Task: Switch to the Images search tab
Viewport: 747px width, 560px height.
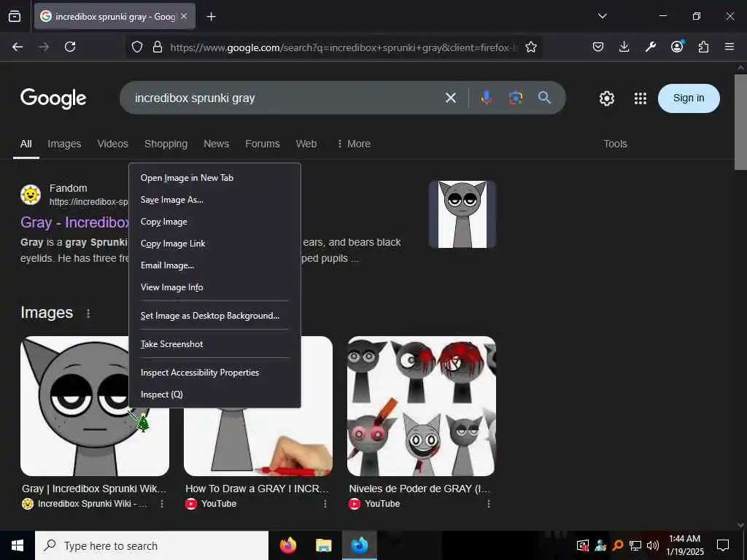Action: [x=64, y=144]
